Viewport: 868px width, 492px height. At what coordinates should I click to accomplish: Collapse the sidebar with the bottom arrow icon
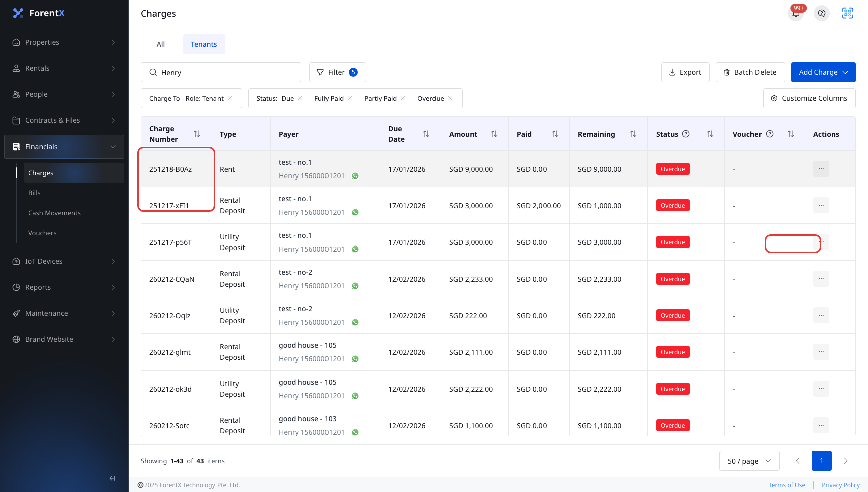pyautogui.click(x=112, y=478)
